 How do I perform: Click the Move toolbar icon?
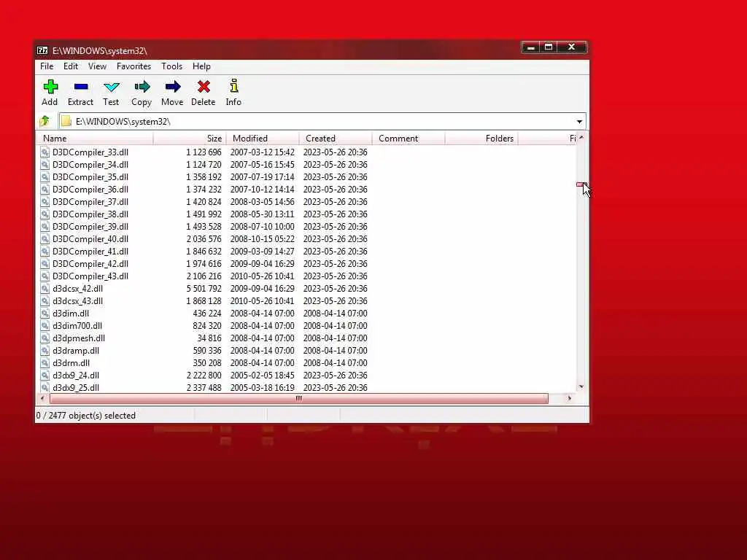172,87
